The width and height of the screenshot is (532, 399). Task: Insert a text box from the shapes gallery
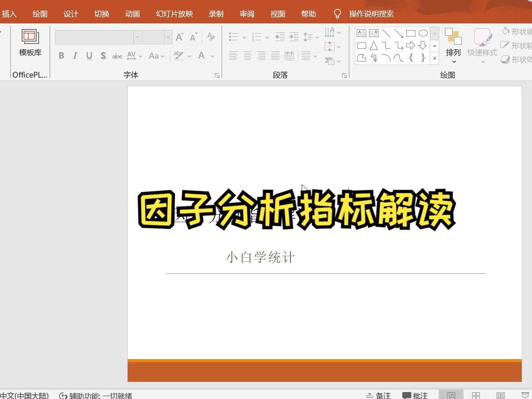(x=361, y=32)
